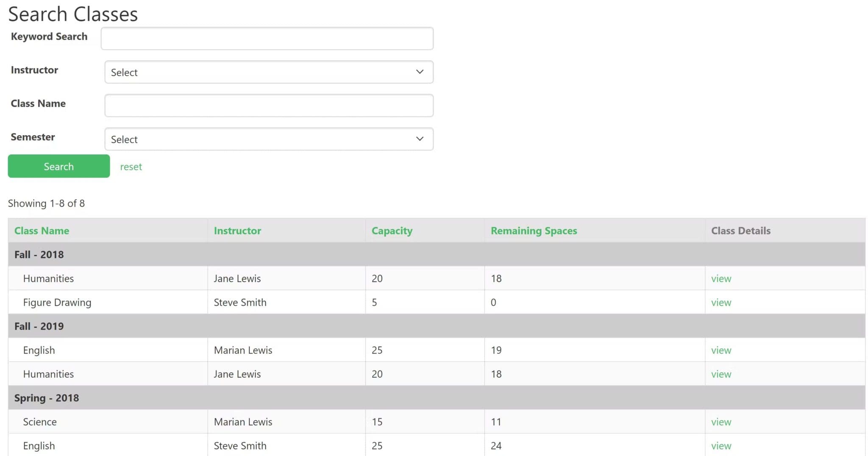Click the reset link

[131, 166]
